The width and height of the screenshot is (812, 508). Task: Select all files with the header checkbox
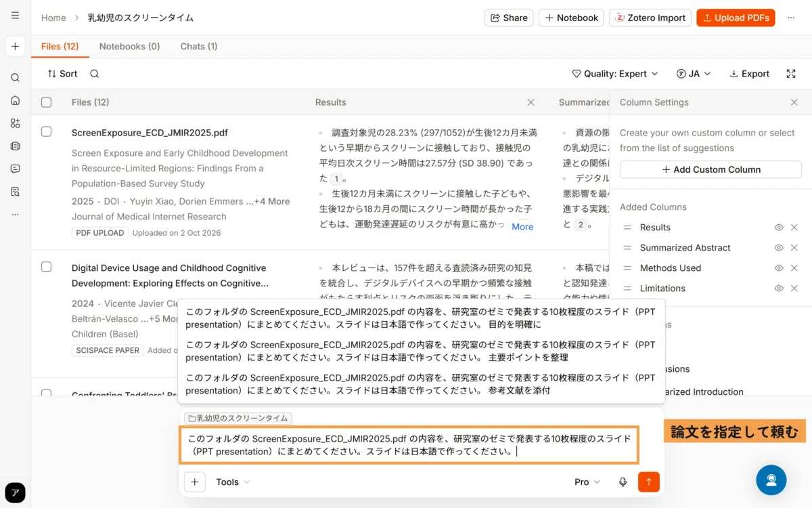tap(46, 102)
